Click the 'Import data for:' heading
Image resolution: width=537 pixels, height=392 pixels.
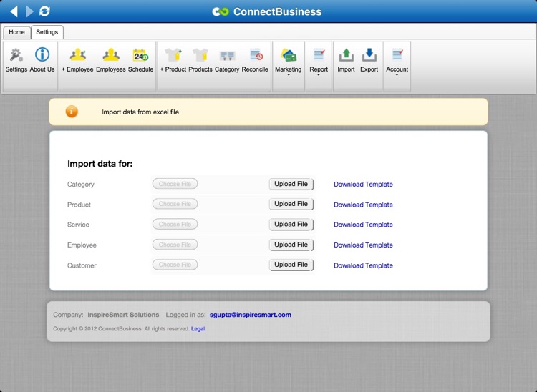tap(100, 164)
